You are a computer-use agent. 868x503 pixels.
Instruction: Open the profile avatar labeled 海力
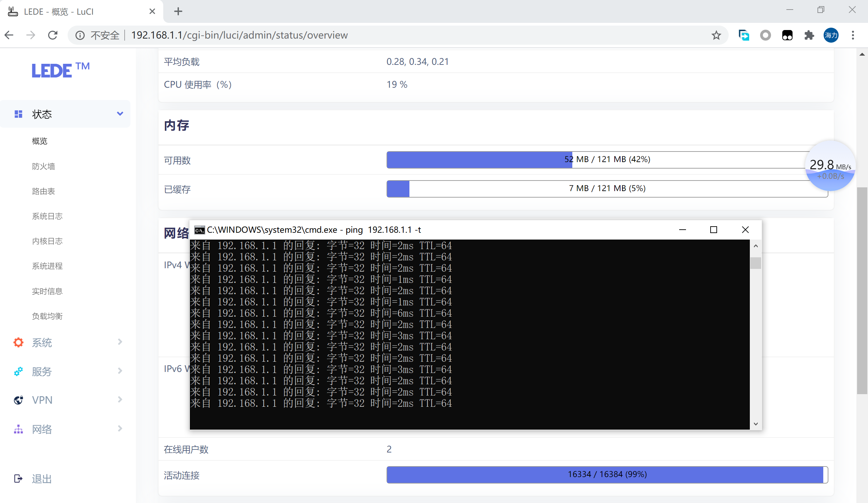click(x=831, y=35)
